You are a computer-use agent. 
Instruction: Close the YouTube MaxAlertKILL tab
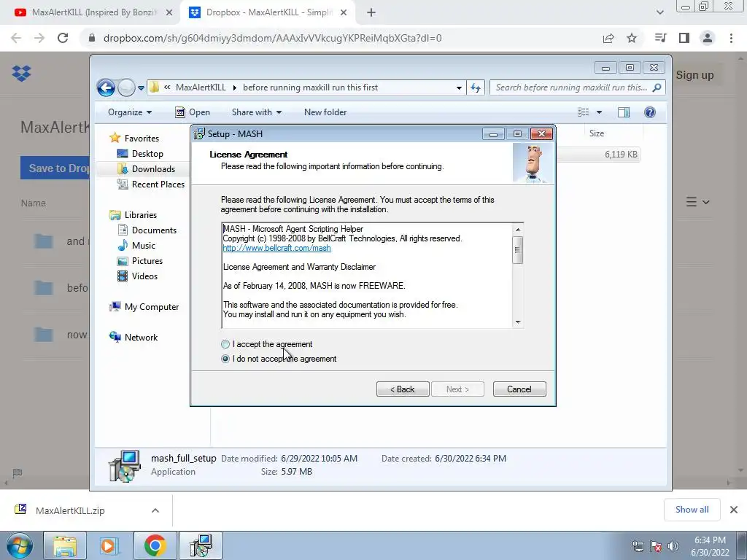(169, 13)
